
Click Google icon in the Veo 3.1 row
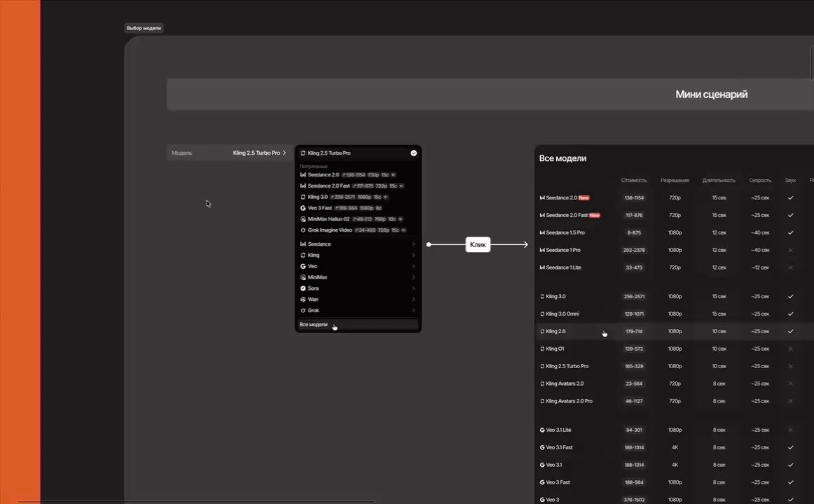(x=542, y=465)
